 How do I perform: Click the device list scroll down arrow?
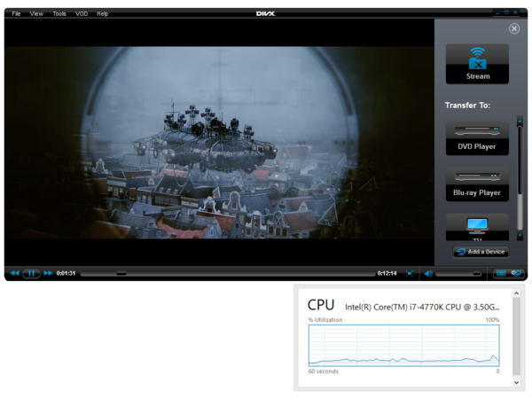point(520,236)
